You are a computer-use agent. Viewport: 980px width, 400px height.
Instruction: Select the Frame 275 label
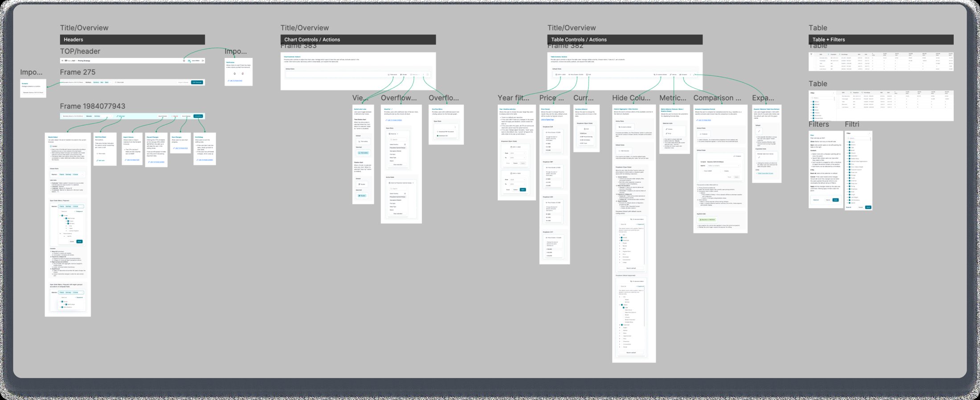(x=78, y=72)
